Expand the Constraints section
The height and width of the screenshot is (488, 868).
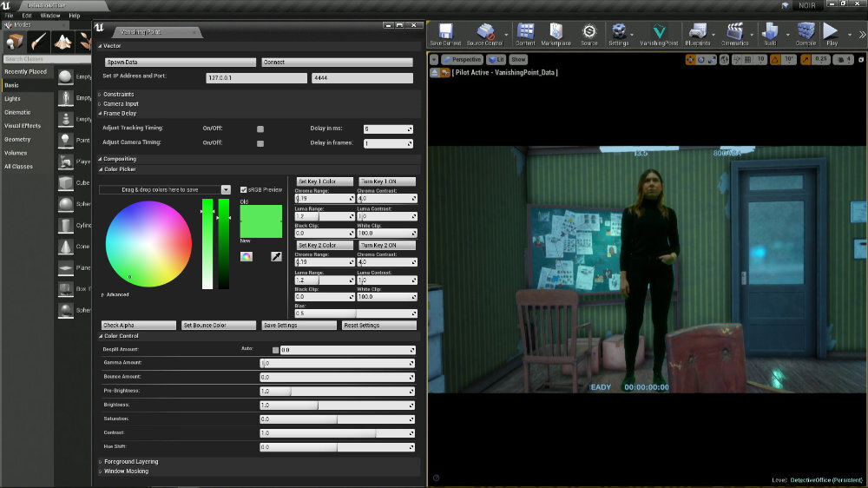[x=118, y=94]
